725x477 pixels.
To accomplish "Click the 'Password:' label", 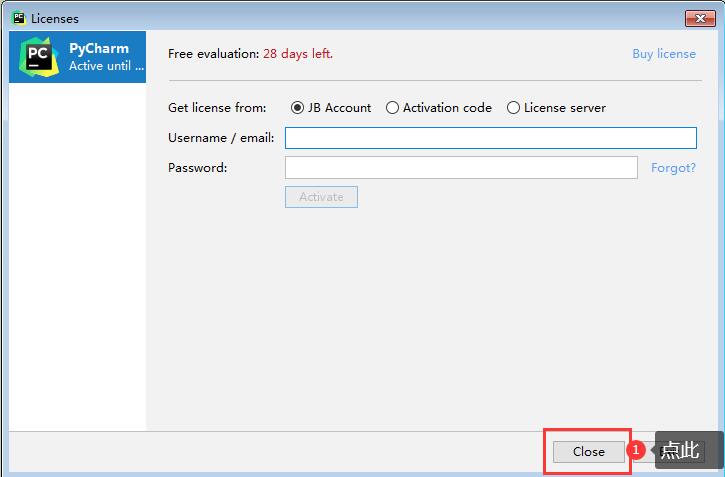I will [x=197, y=167].
